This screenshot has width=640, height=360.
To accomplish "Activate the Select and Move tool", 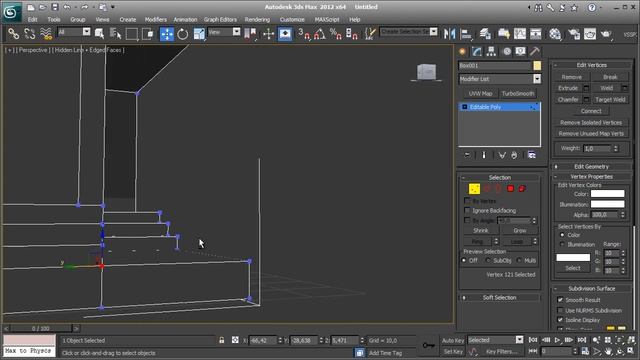I will coord(167,33).
